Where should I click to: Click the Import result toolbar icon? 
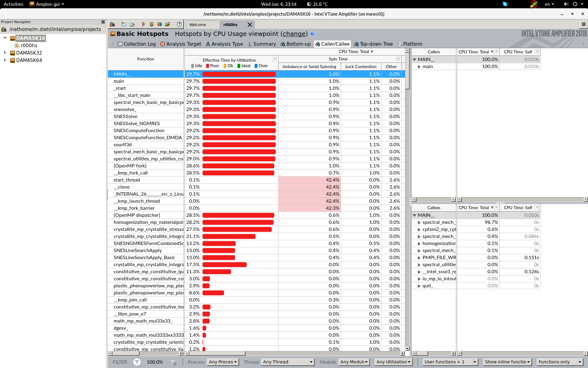[151, 24]
